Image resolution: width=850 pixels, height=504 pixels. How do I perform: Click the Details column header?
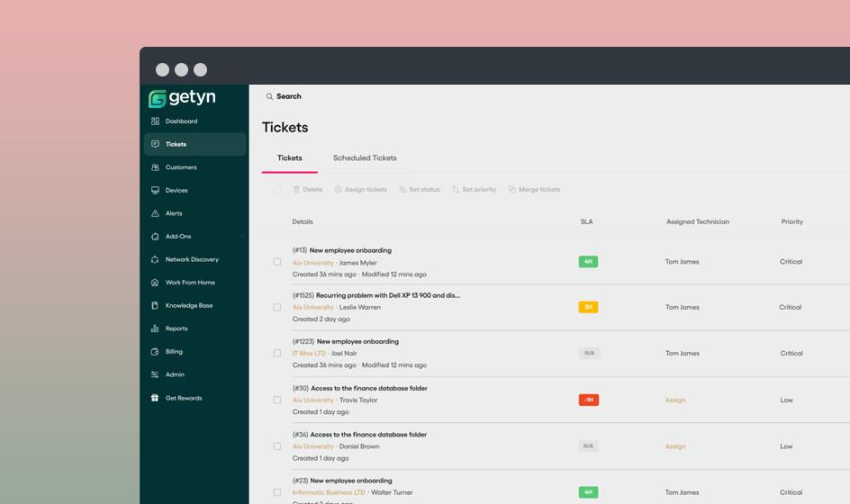pos(303,221)
